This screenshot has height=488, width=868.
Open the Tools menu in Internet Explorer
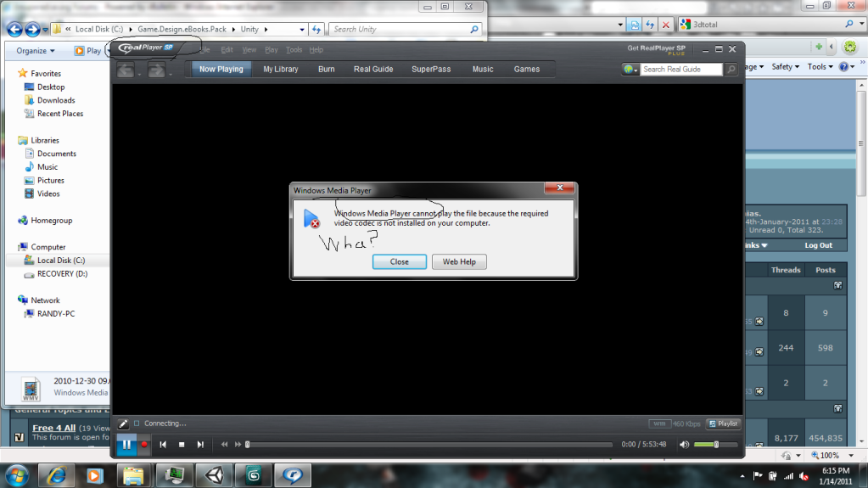(x=820, y=66)
